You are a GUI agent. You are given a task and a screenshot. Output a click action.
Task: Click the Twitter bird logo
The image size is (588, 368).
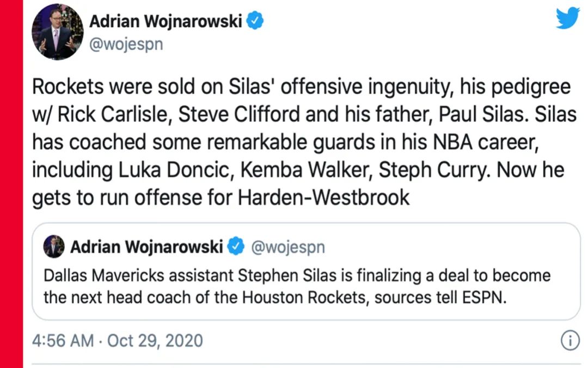tap(567, 19)
